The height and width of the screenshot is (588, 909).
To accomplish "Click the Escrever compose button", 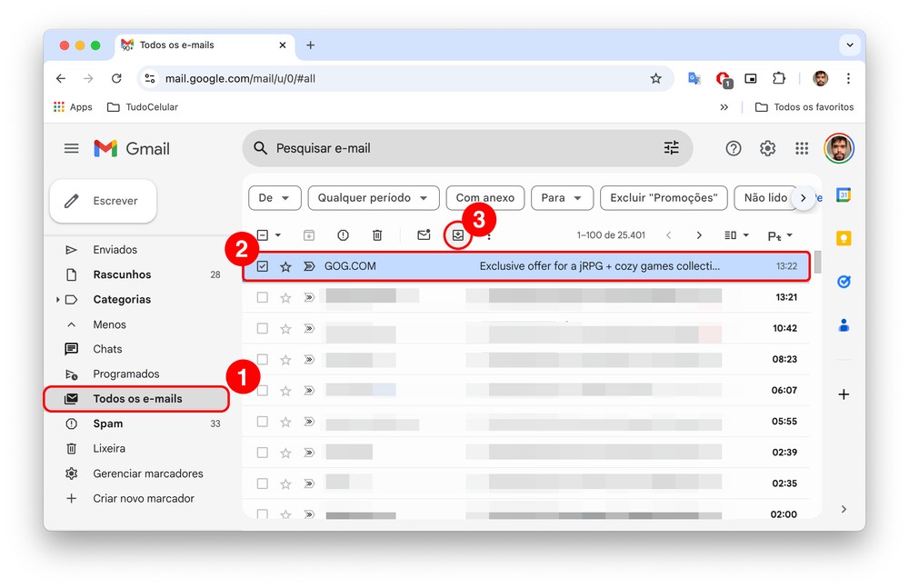I will tap(103, 201).
